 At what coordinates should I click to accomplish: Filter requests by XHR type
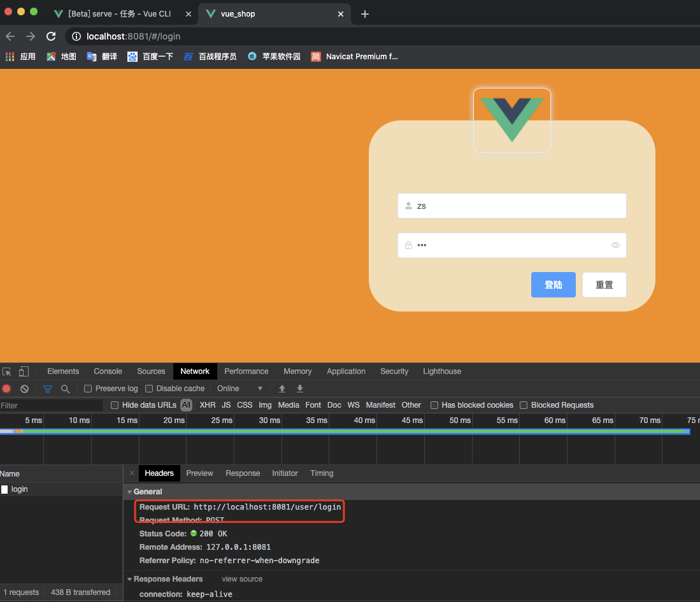(x=207, y=405)
